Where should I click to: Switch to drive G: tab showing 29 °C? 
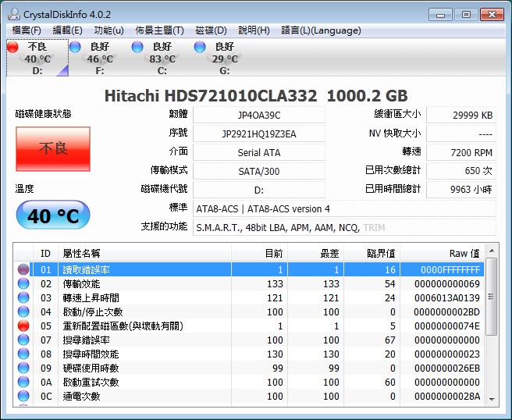[x=225, y=58]
